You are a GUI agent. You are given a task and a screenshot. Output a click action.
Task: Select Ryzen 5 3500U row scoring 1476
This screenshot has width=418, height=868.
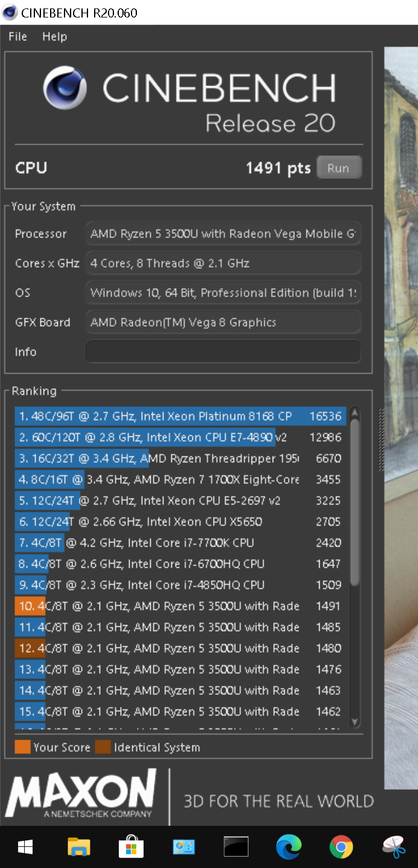pyautogui.click(x=180, y=670)
